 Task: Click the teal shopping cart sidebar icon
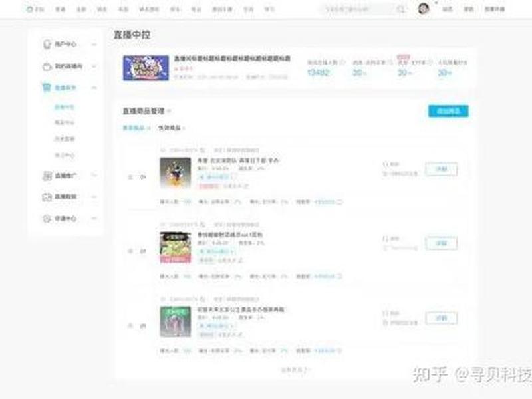click(47, 88)
